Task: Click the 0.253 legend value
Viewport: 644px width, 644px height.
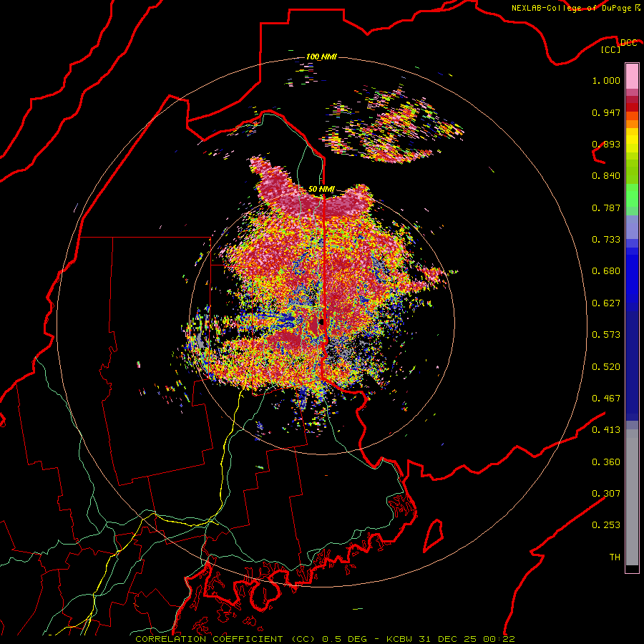Action: (x=606, y=525)
